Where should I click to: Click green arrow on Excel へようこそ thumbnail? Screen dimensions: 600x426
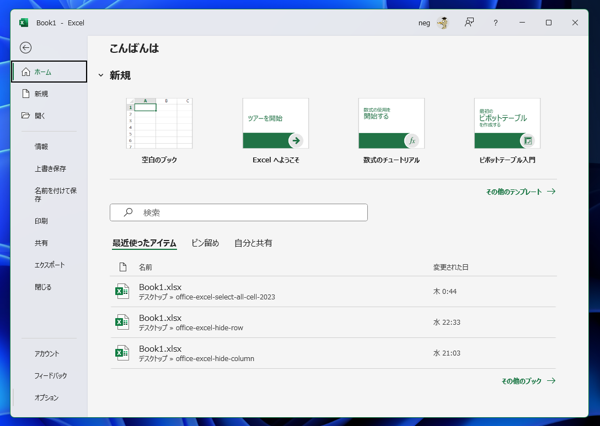296,140
